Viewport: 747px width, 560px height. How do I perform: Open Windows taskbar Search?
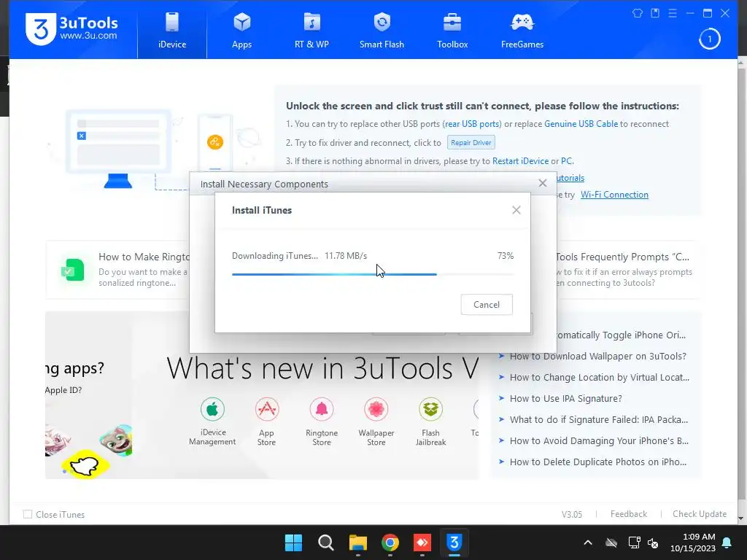[x=326, y=542]
